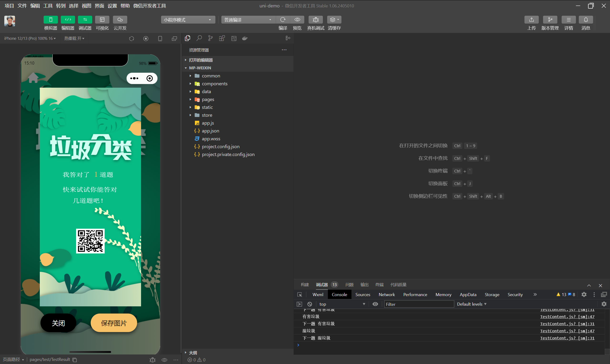Click the 真机调试 bug icon

[315, 20]
